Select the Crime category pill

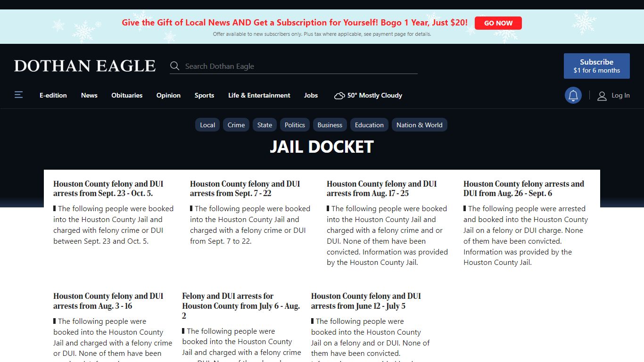coord(236,125)
